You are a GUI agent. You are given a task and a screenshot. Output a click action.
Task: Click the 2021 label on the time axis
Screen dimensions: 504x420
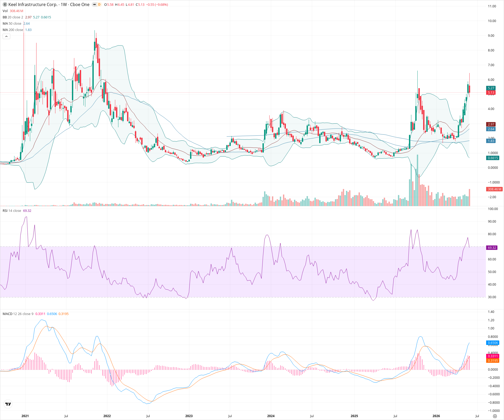coord(25,416)
